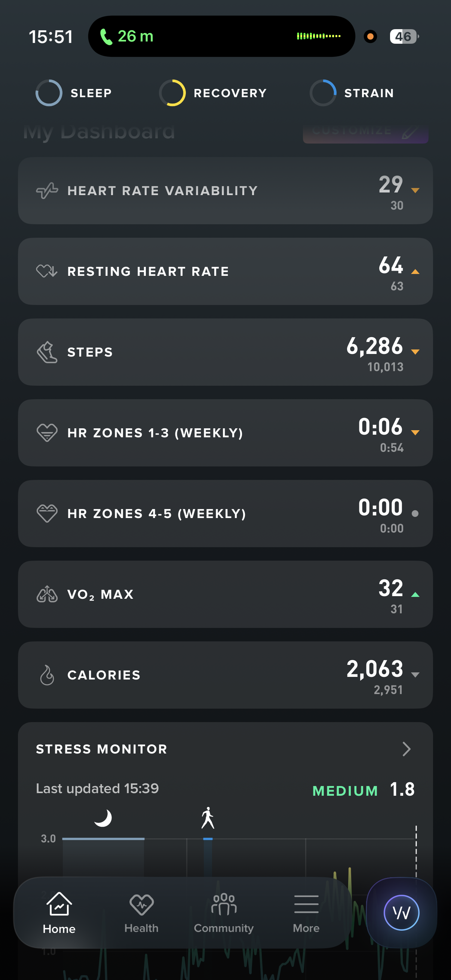This screenshot has height=980, width=451.
Task: Switch to the Health tab
Action: [x=141, y=912]
